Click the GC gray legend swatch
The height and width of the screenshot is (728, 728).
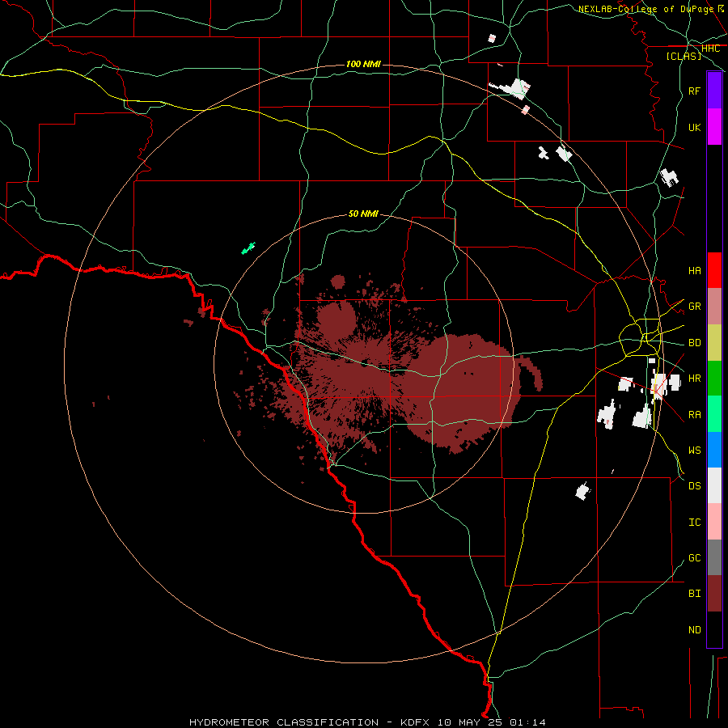714,557
